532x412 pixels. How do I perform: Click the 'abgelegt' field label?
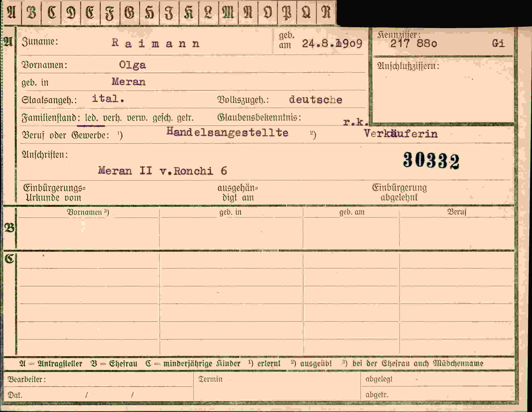(x=379, y=379)
